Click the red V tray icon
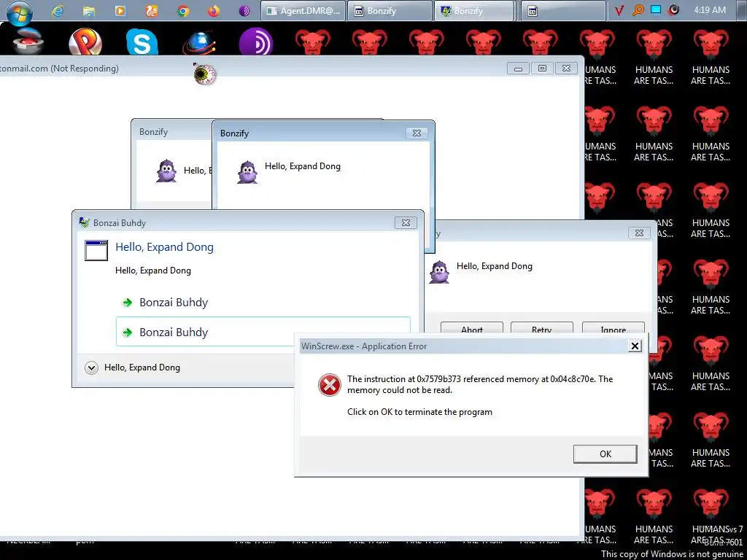Image resolution: width=747 pixels, height=560 pixels. coord(619,10)
